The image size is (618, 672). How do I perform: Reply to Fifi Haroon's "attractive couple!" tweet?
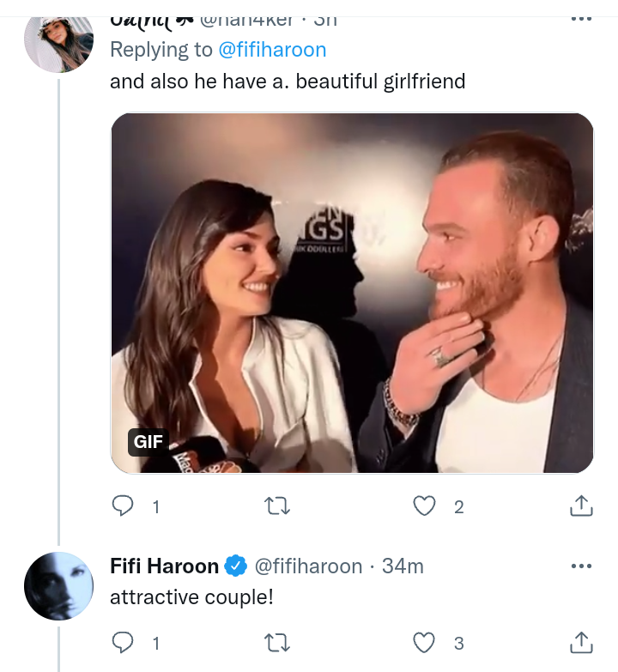pos(124,641)
